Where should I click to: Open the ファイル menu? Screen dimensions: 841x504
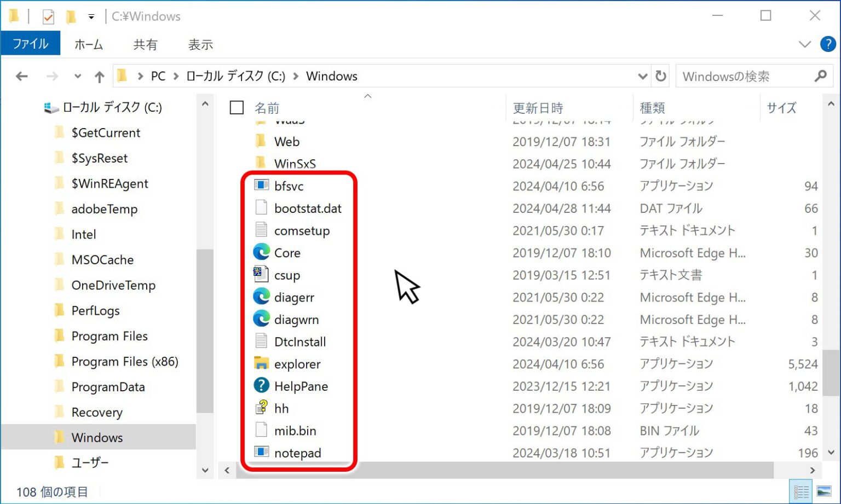pyautogui.click(x=31, y=44)
